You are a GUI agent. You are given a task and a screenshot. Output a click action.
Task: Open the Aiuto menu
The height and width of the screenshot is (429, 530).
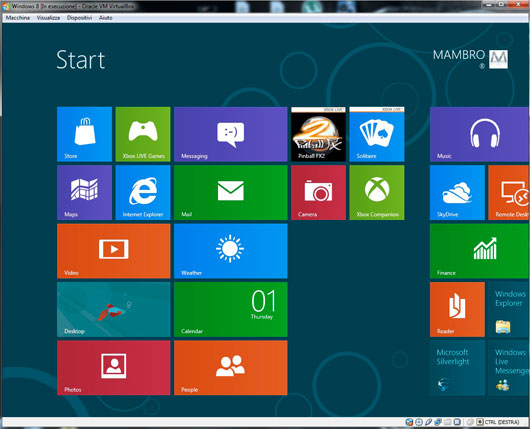click(105, 18)
